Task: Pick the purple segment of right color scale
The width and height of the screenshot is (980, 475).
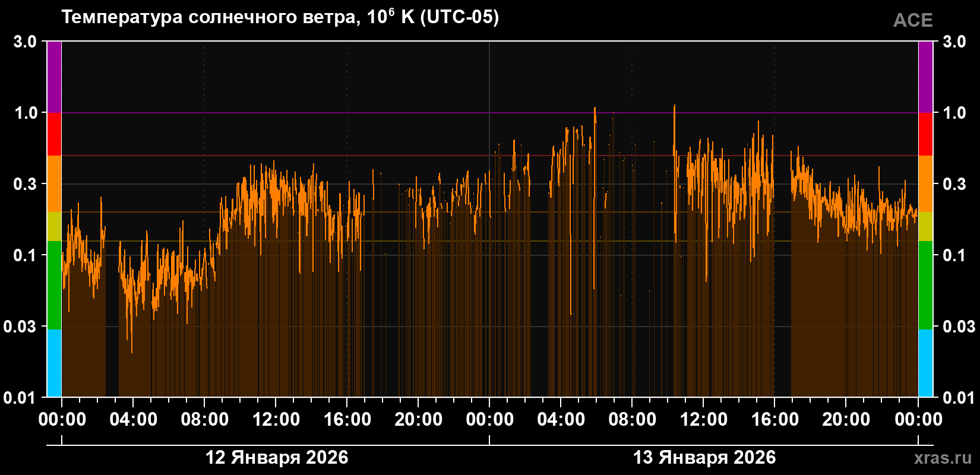Action: [x=925, y=77]
